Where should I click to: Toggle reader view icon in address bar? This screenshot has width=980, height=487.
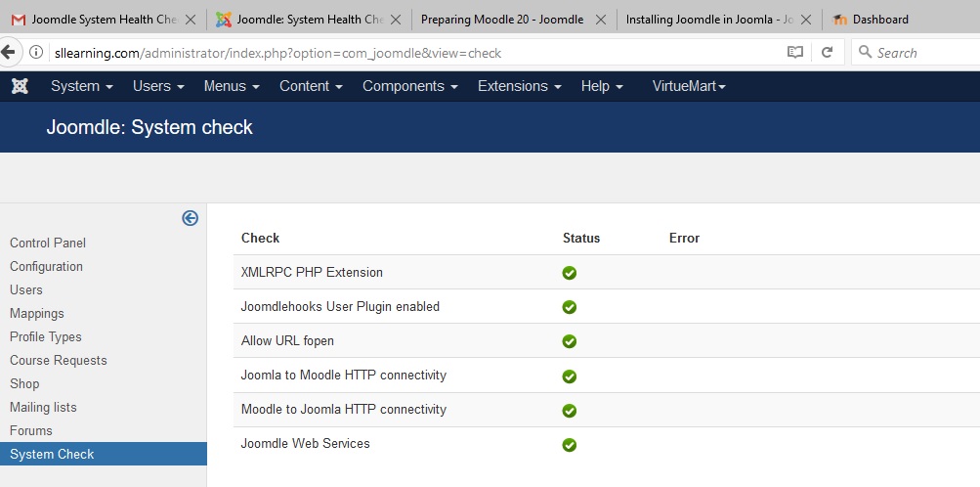(795, 53)
